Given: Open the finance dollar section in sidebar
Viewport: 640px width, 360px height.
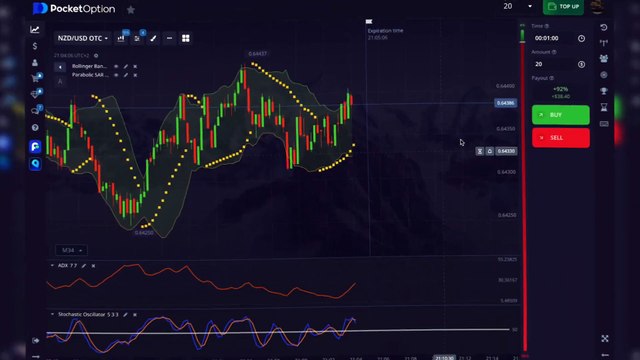Looking at the screenshot, I should point(35,46).
